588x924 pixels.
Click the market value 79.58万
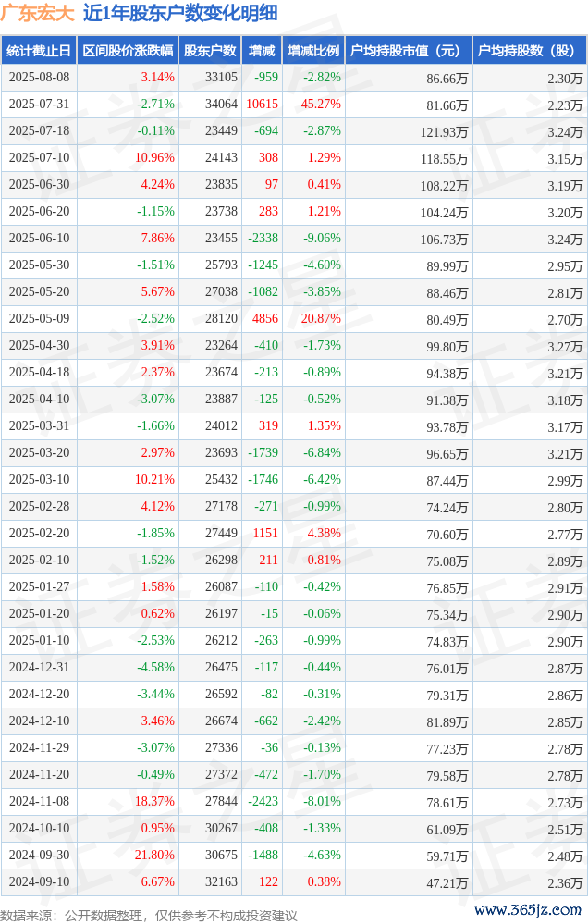pyautogui.click(x=447, y=775)
